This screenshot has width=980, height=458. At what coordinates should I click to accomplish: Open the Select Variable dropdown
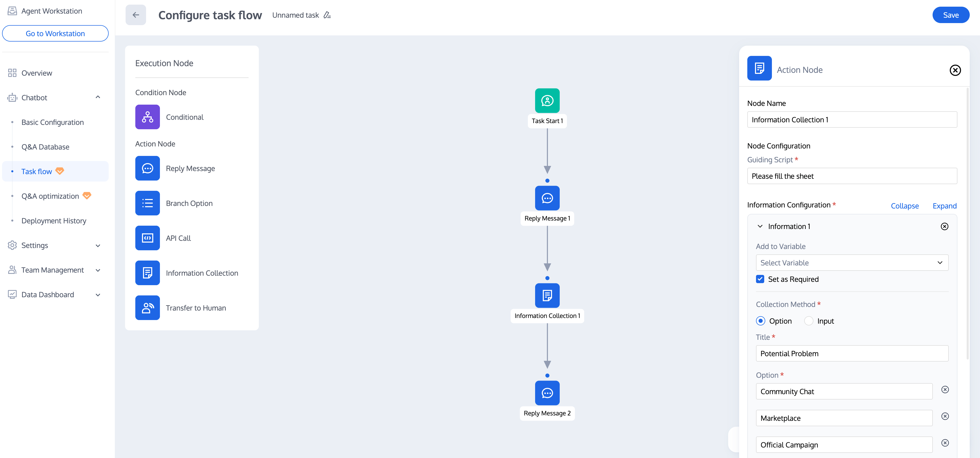point(851,263)
